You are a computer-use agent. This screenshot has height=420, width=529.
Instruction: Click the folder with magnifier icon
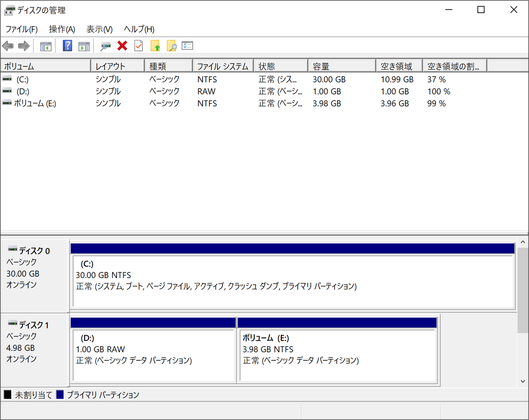point(172,46)
